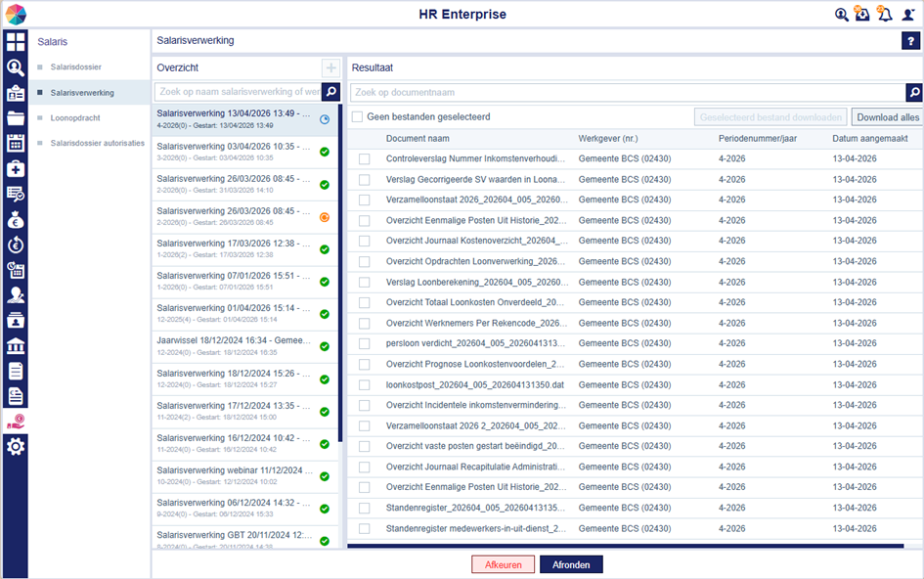Toggle the 'Geen bestanden geselecteerd' checkbox
Viewport: 924px width, 579px height.
coord(357,116)
